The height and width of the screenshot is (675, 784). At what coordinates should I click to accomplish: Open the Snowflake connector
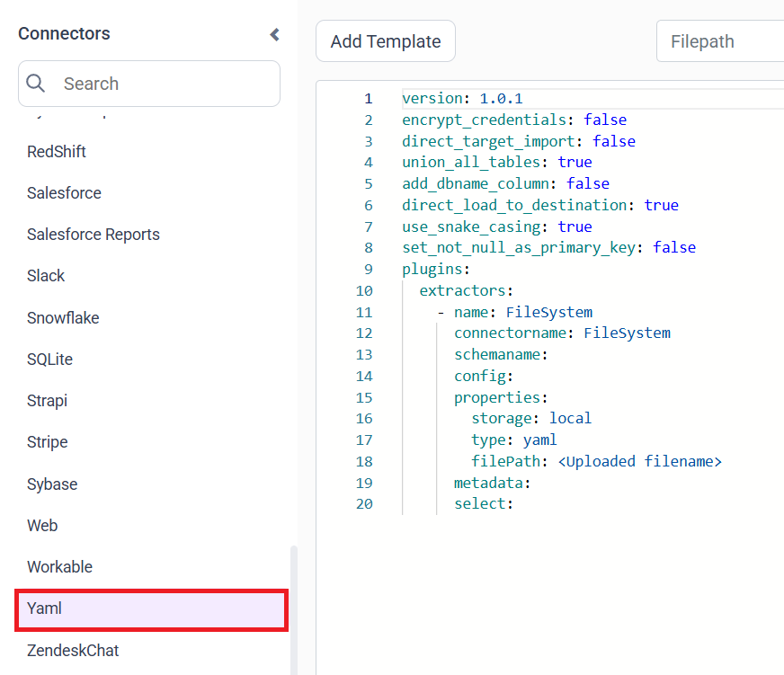[63, 317]
